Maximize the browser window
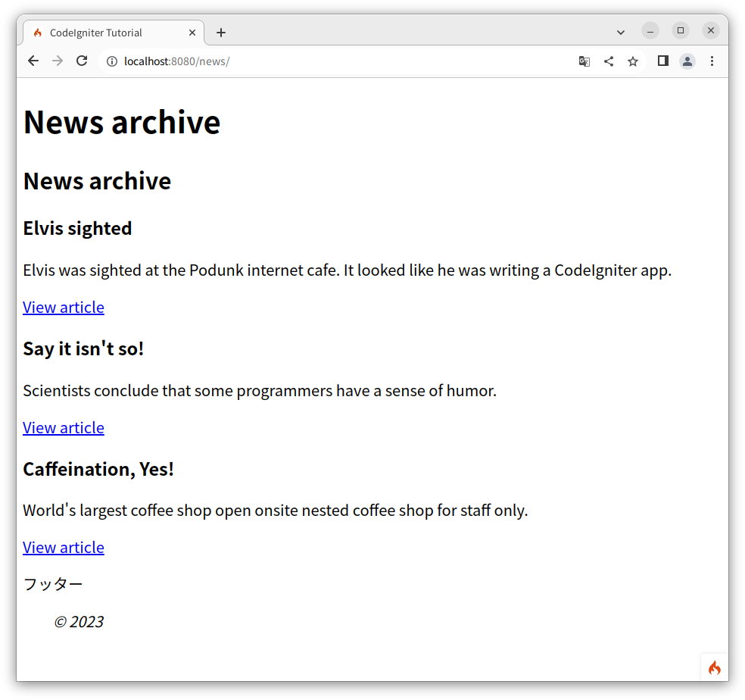This screenshot has width=745, height=700. [x=681, y=30]
